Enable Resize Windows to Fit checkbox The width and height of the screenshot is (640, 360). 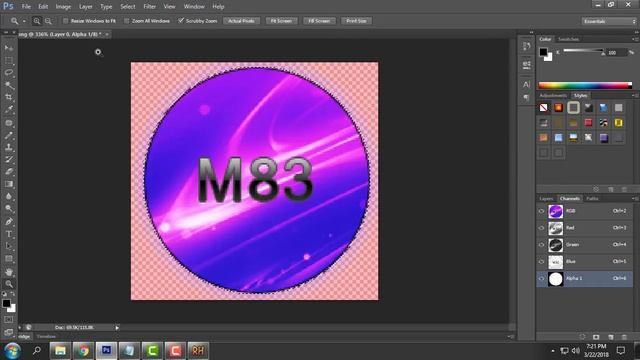tap(65, 21)
